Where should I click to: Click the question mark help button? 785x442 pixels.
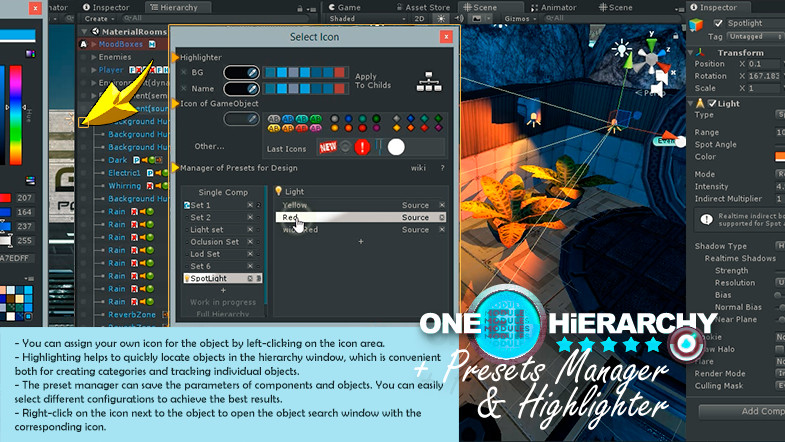click(443, 168)
